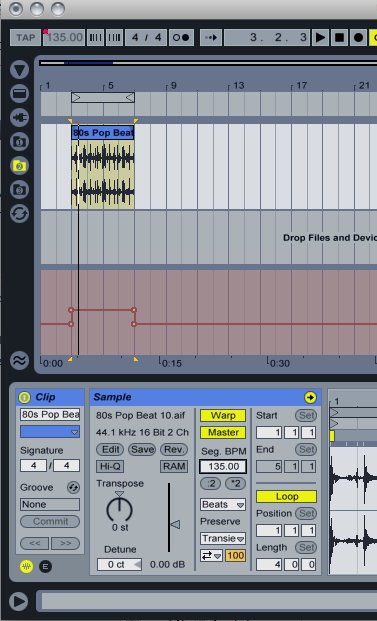Click the nudge clip backward << button

click(x=34, y=543)
